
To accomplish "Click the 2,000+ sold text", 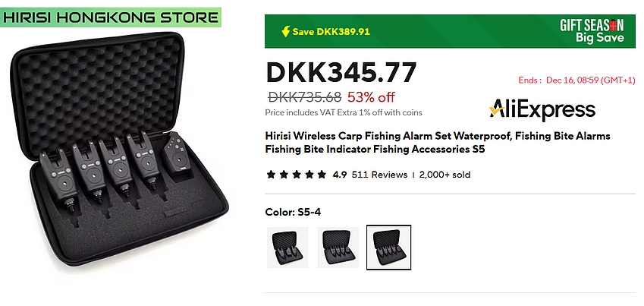I will (x=445, y=175).
